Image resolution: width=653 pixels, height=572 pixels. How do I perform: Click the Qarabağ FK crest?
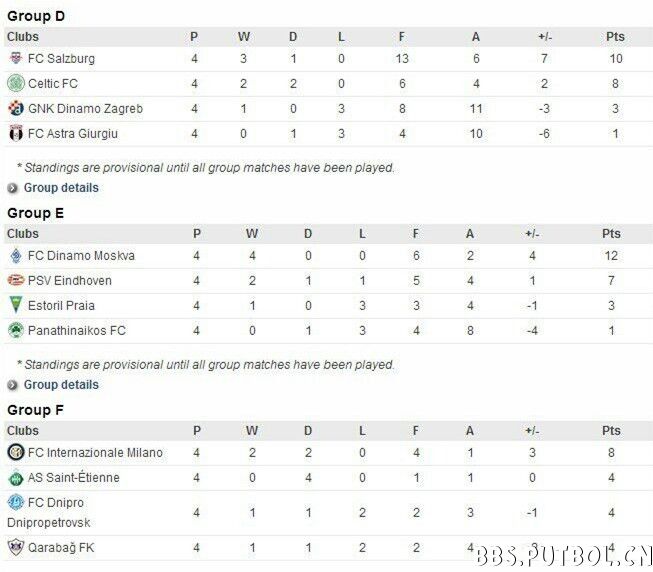(x=16, y=547)
